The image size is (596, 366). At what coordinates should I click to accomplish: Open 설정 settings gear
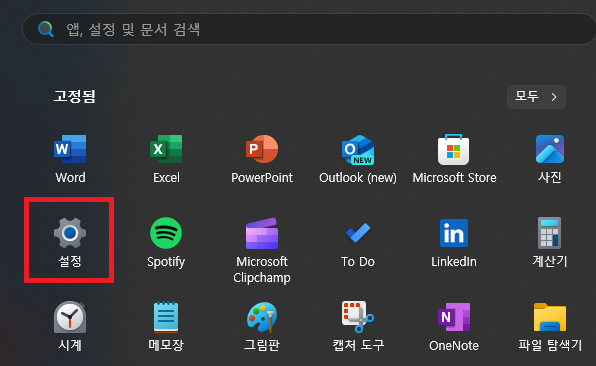click(70, 241)
